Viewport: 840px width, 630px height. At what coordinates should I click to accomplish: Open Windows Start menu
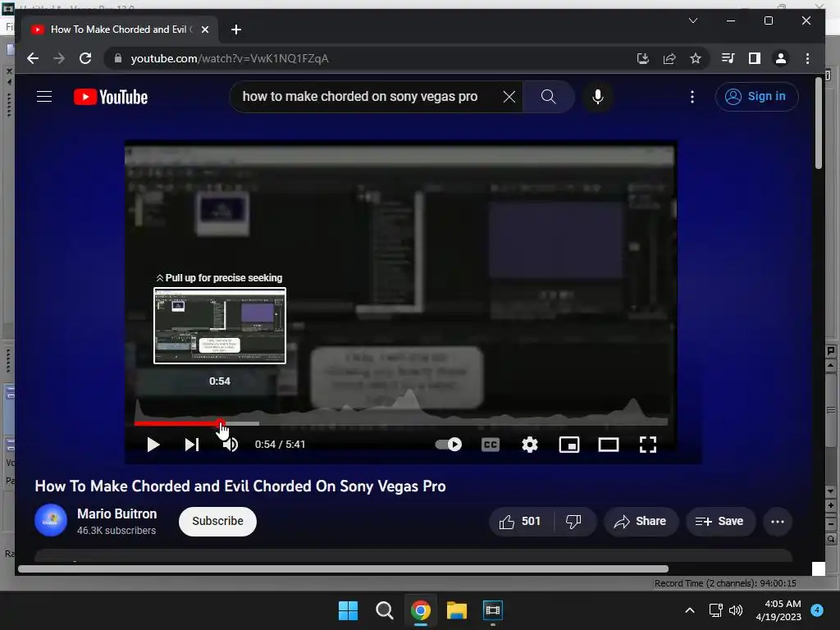pyautogui.click(x=348, y=610)
